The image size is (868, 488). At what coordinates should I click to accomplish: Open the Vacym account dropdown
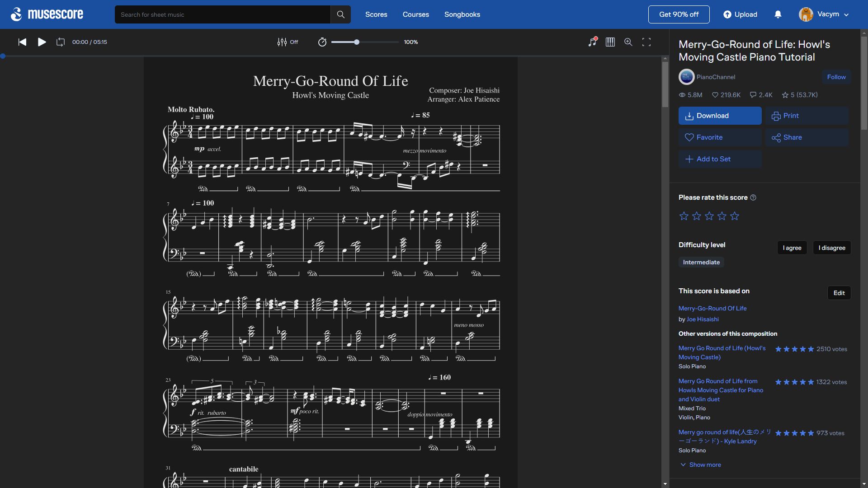[846, 15]
